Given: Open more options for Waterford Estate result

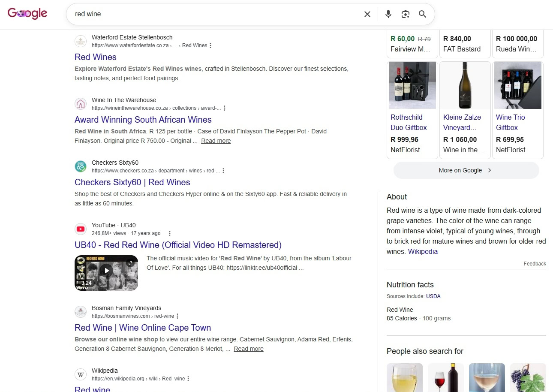Looking at the screenshot, I should tap(210, 45).
